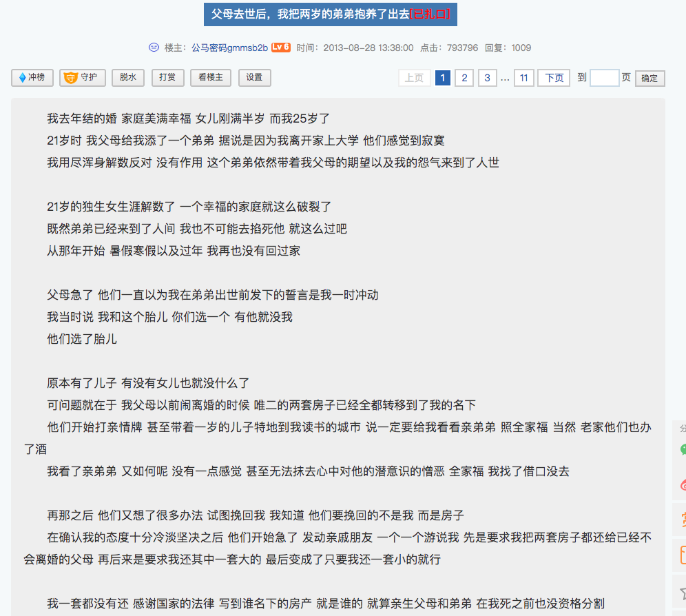
Task: Open the 设置 settings button
Action: click(254, 78)
